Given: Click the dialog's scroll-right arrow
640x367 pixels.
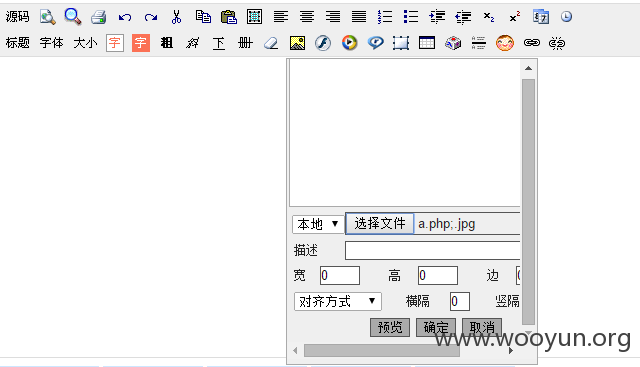Looking at the screenshot, I should (x=511, y=350).
